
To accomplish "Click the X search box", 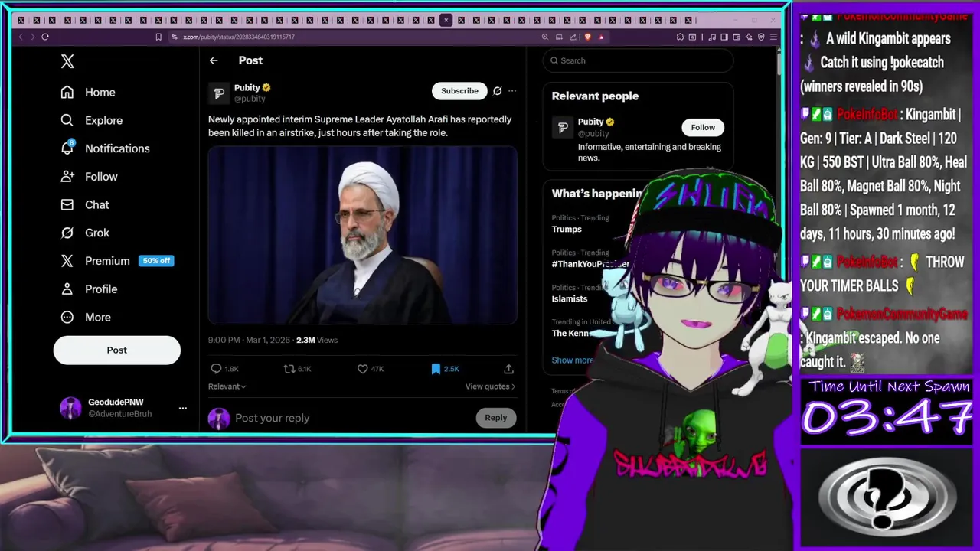I will coord(638,60).
